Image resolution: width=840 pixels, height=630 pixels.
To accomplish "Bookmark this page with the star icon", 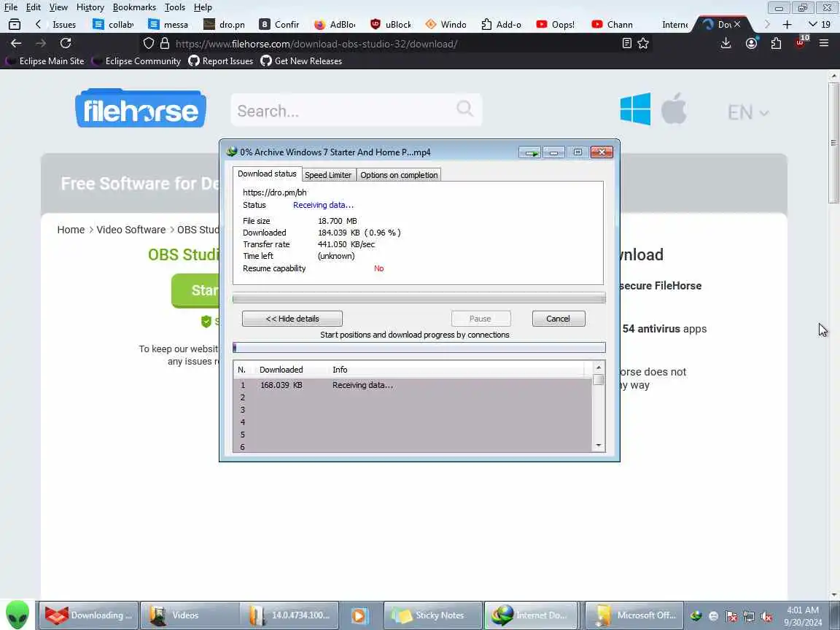I will tap(643, 44).
